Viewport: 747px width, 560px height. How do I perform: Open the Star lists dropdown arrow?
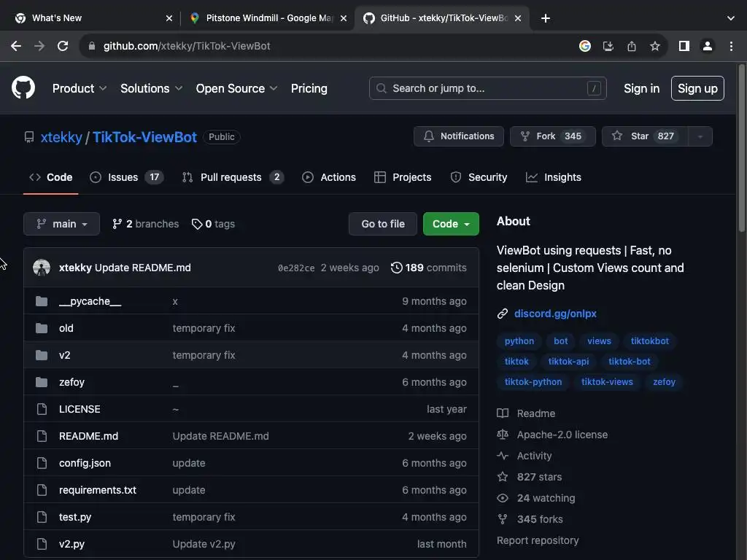[700, 136]
